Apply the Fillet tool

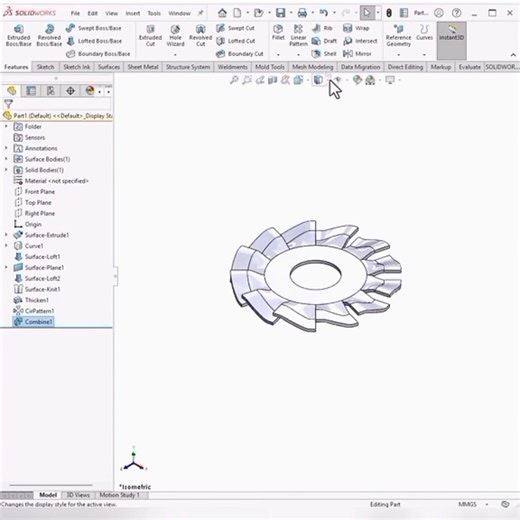(x=278, y=32)
